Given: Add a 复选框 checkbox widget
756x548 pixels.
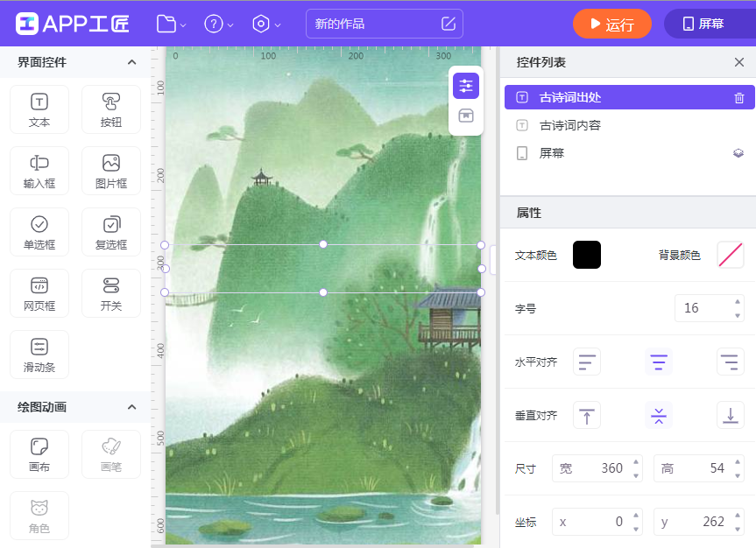Looking at the screenshot, I should pos(111,232).
